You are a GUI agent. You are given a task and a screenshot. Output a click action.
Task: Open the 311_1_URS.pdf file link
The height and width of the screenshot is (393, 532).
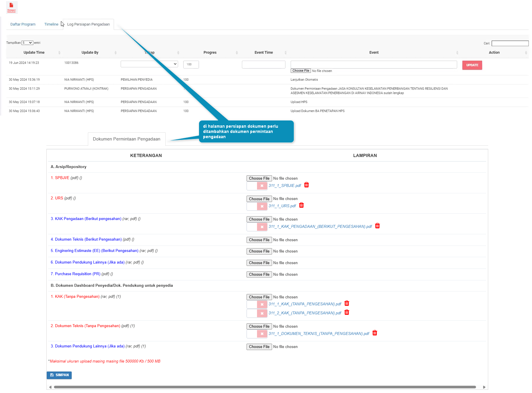pos(282,206)
